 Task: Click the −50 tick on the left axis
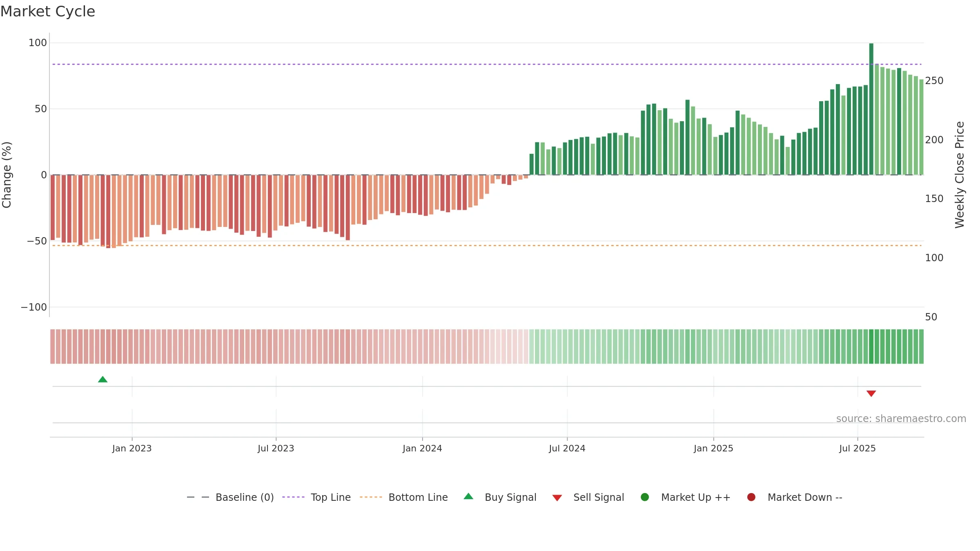pyautogui.click(x=37, y=241)
